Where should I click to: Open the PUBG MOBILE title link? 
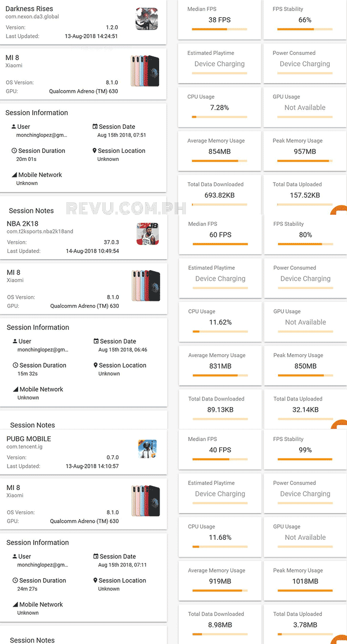coord(29,439)
